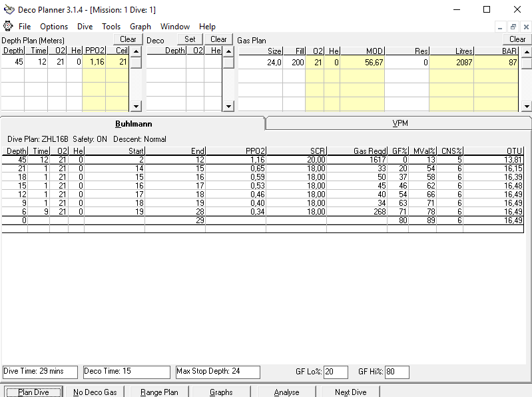Restore the inner Mission document window
The width and height of the screenshot is (532, 397).
click(513, 27)
